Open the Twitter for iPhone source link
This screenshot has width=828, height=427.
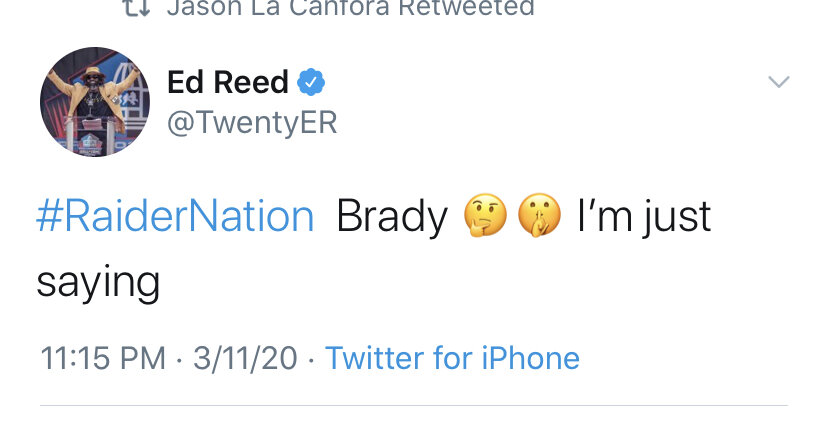pos(453,358)
